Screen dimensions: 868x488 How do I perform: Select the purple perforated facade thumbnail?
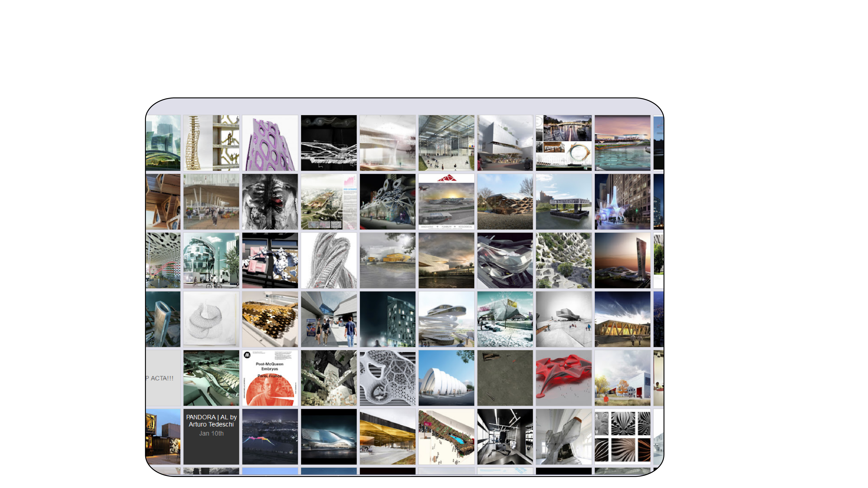(x=270, y=143)
